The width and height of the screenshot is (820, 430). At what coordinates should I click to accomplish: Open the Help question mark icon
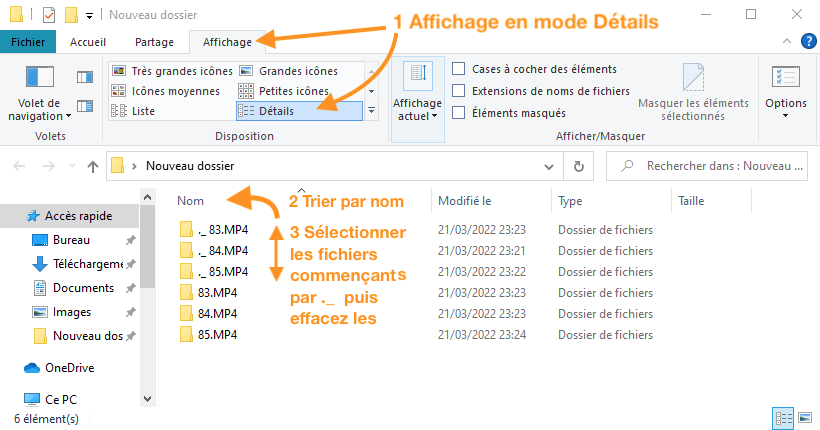808,41
